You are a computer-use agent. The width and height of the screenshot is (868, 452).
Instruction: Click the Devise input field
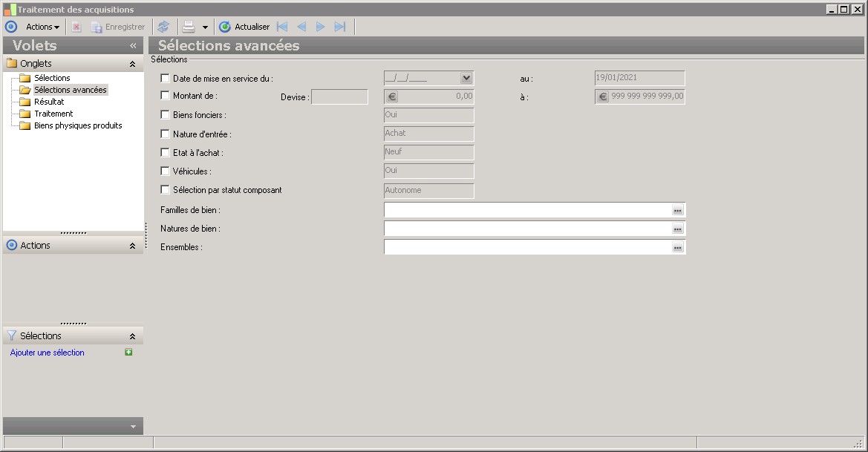339,96
